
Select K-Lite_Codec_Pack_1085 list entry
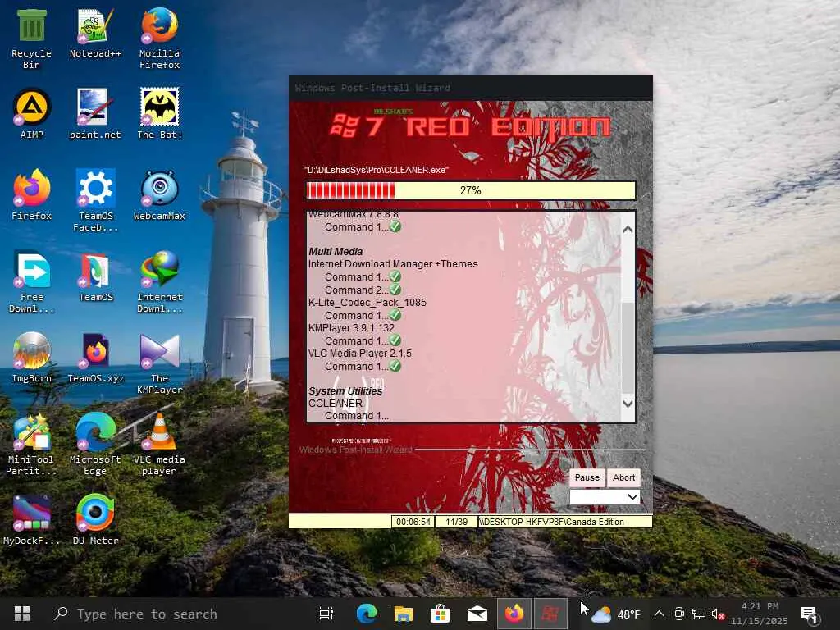tap(367, 303)
